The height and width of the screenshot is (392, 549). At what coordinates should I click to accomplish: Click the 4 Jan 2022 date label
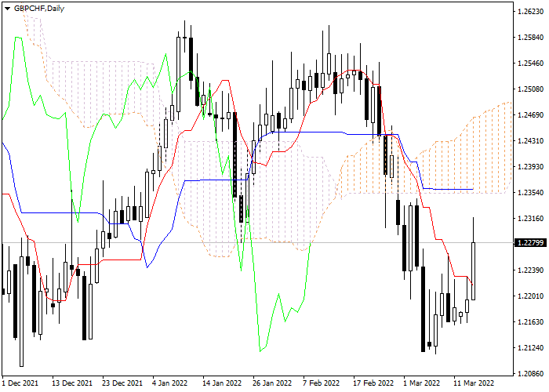tap(170, 383)
